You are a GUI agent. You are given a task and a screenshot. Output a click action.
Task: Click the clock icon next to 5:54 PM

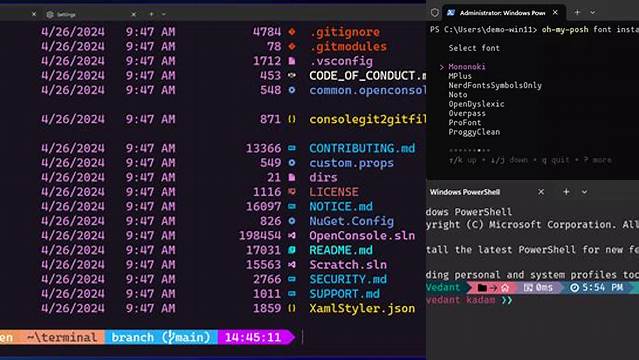click(574, 288)
